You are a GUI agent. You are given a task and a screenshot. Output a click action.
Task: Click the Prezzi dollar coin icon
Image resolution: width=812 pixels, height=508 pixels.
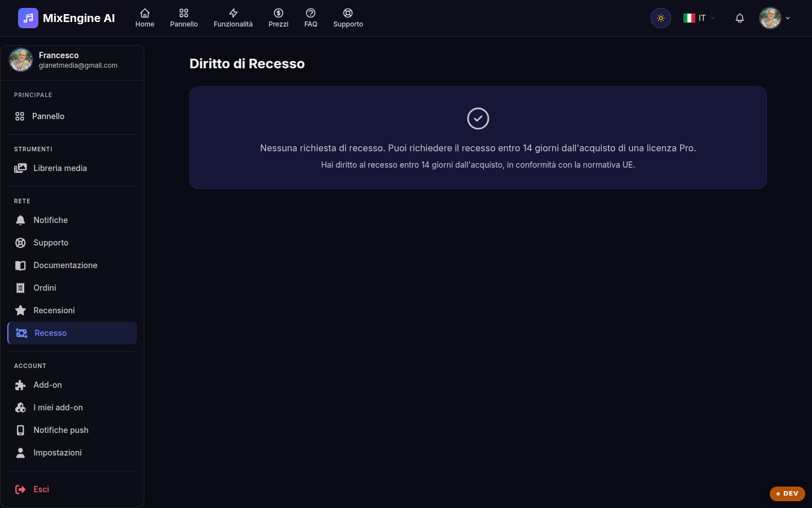[x=279, y=13]
